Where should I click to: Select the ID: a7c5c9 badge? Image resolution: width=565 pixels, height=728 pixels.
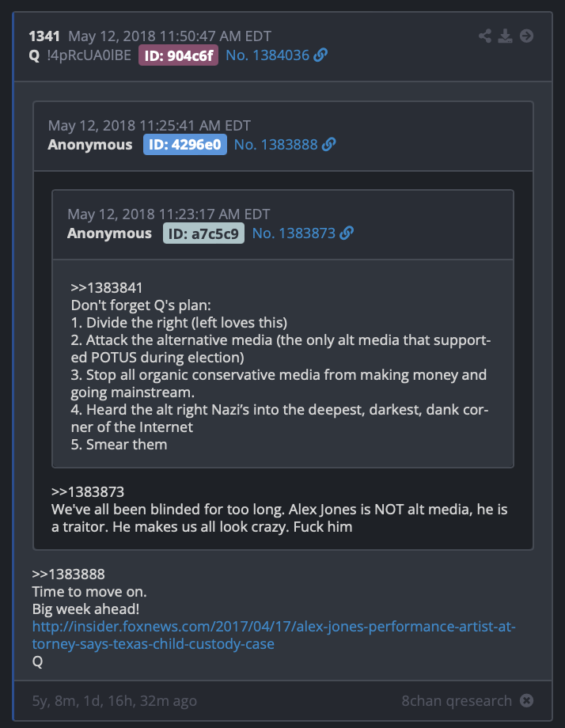tap(203, 233)
